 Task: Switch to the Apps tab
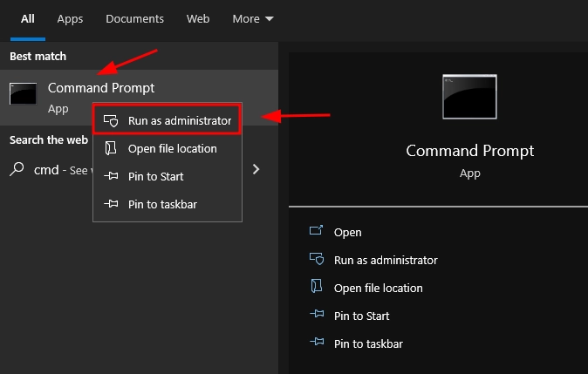pos(70,18)
